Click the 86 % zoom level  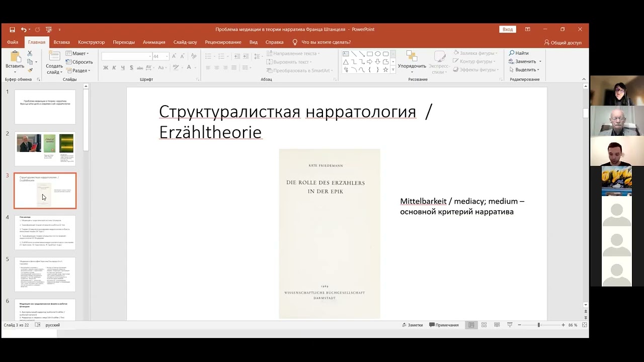(573, 325)
